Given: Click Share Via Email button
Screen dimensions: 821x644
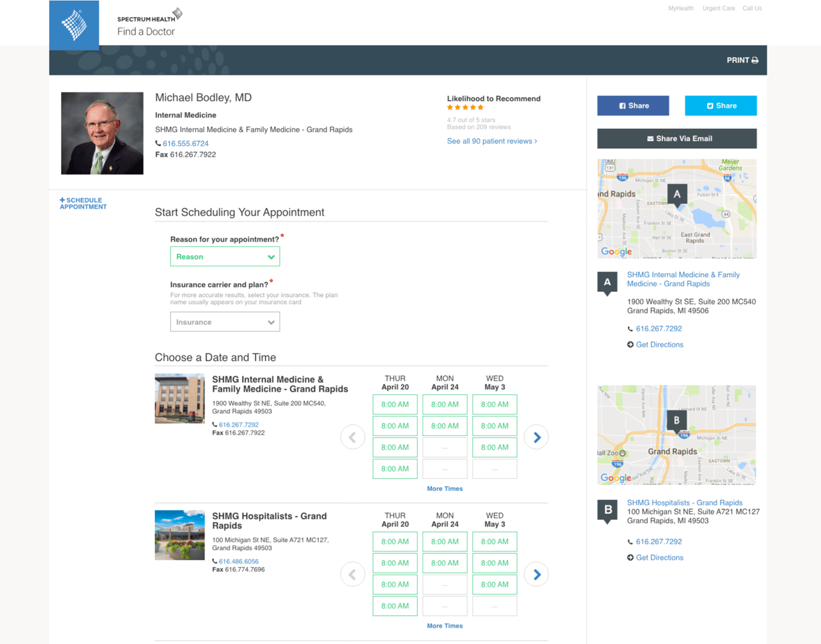Looking at the screenshot, I should click(677, 138).
